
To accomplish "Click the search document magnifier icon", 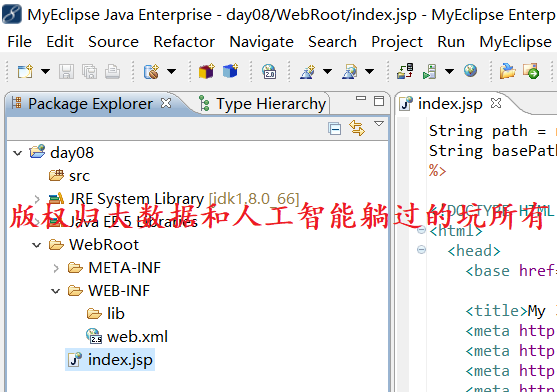I will point(350,71).
